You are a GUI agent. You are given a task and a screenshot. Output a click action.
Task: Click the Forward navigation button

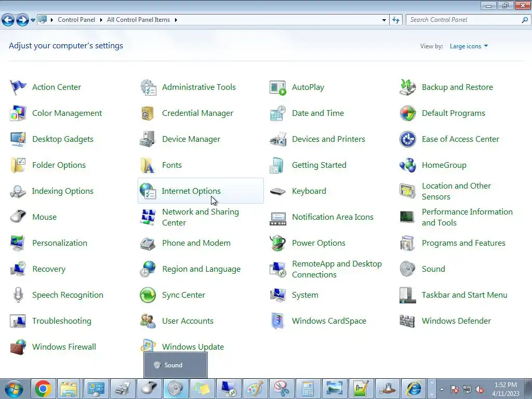click(22, 20)
